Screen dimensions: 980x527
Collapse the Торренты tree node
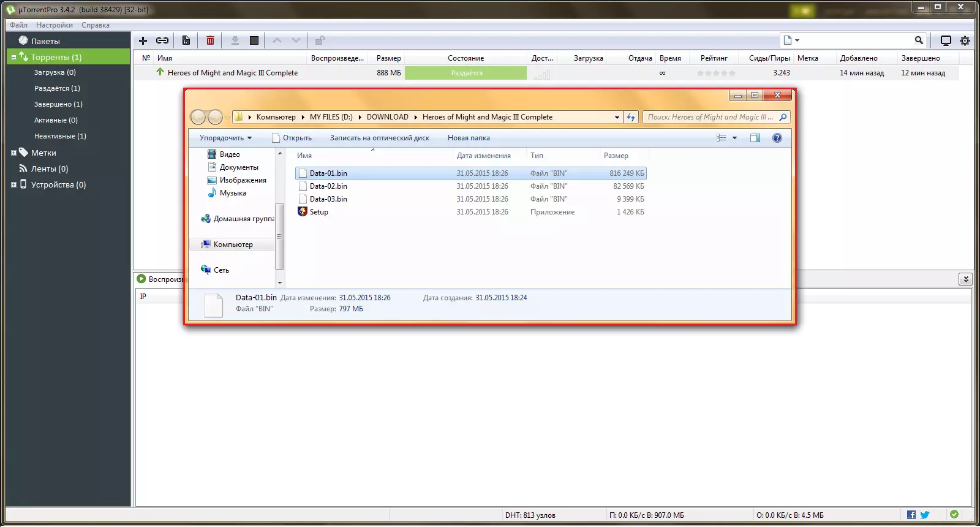point(13,57)
